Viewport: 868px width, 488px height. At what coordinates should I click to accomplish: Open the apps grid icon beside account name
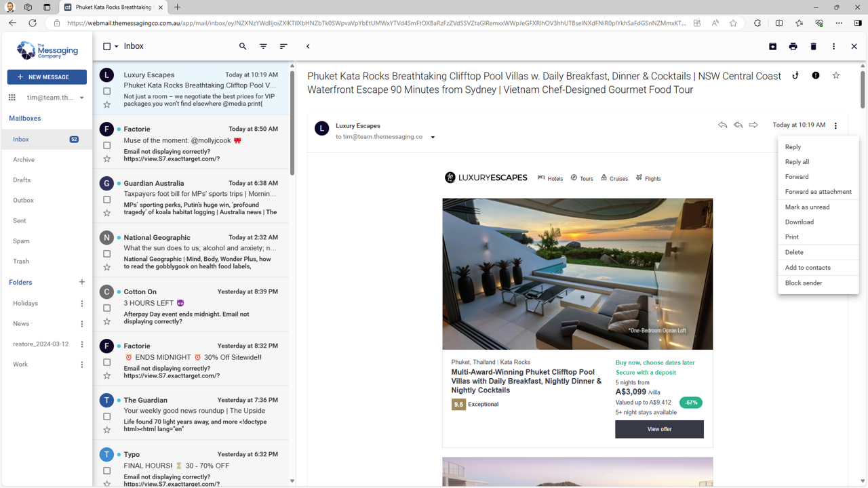[12, 98]
